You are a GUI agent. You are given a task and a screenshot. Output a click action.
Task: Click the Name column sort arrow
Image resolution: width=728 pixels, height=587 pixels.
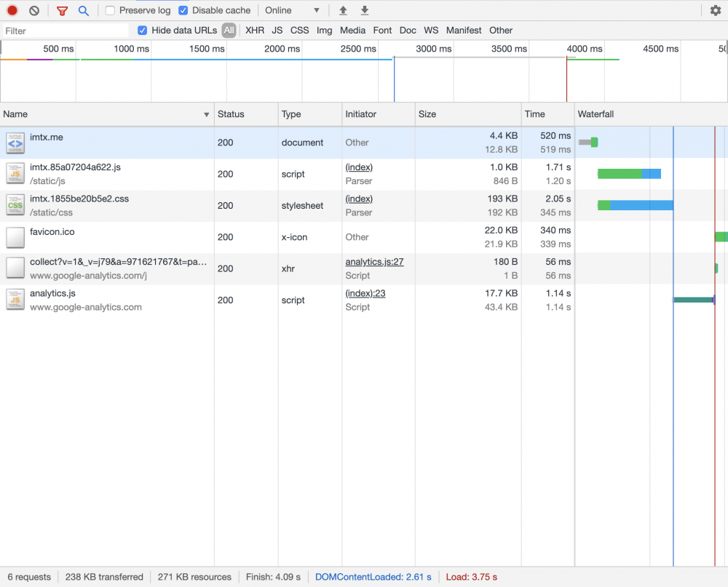coord(206,115)
